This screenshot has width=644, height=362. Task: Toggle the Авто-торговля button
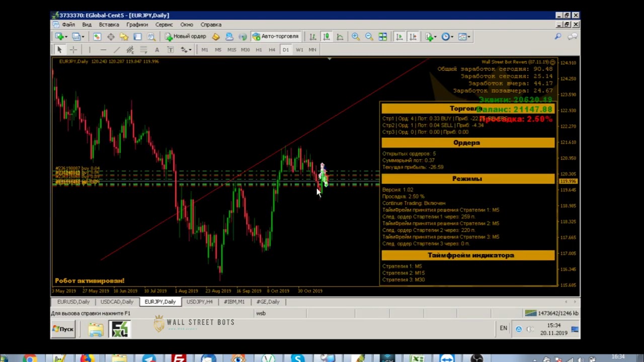coord(276,36)
